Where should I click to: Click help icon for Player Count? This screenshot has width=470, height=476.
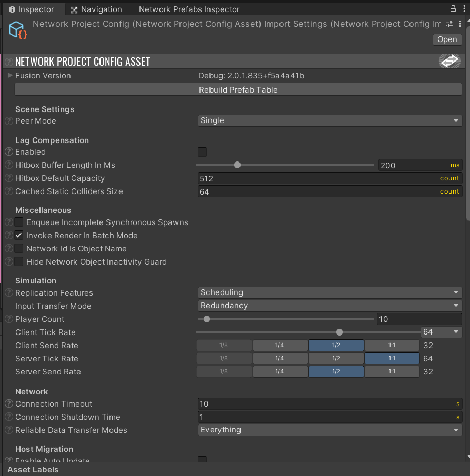coord(9,319)
